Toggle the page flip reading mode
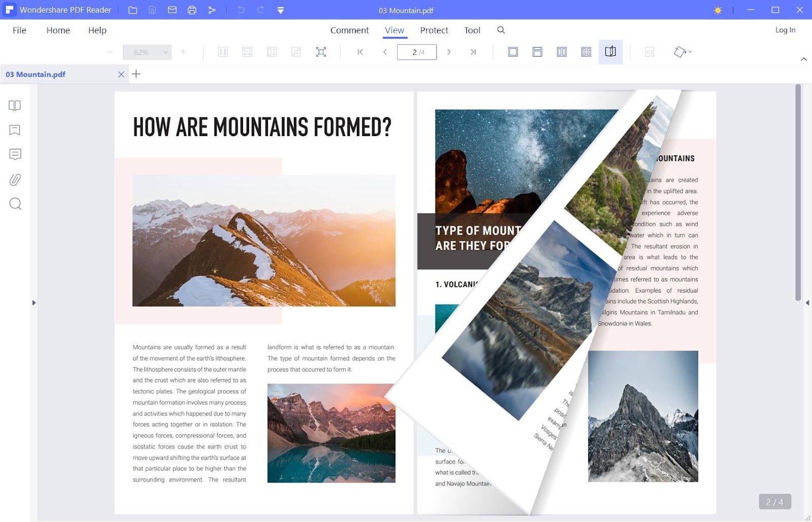812x522 pixels. tap(611, 52)
